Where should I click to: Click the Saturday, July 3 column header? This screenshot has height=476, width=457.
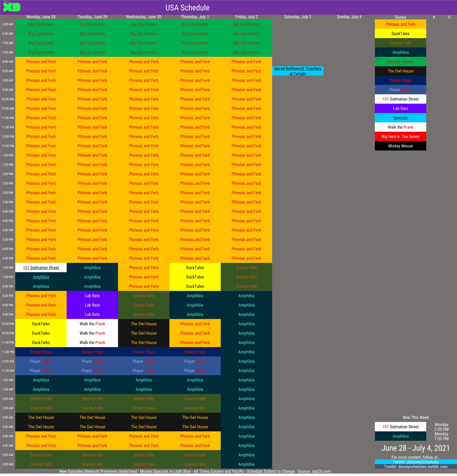[297, 17]
